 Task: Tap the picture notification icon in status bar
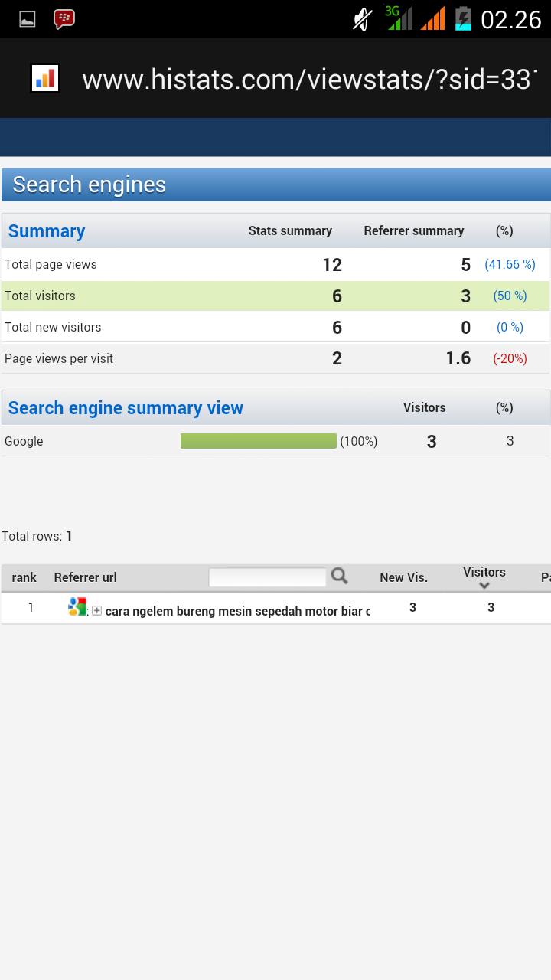pyautogui.click(x=28, y=20)
